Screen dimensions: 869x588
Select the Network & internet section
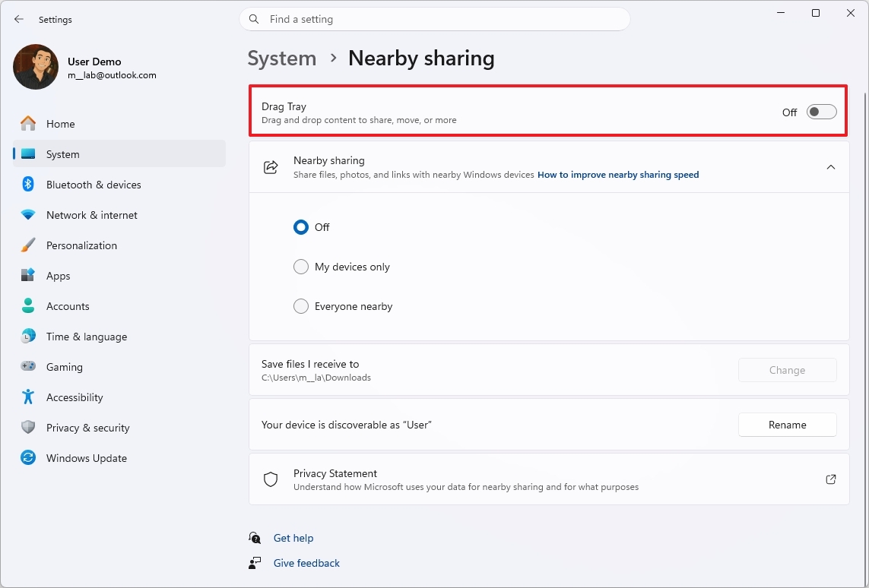coord(92,214)
